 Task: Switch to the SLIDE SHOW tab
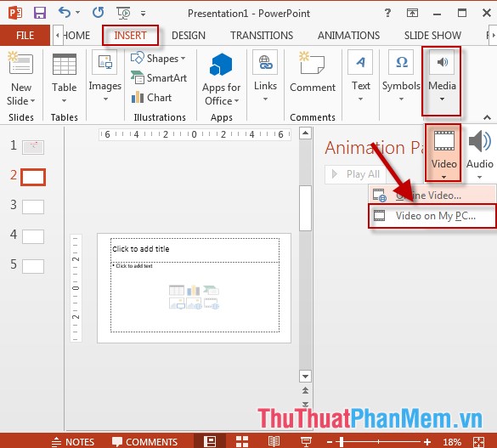click(432, 35)
